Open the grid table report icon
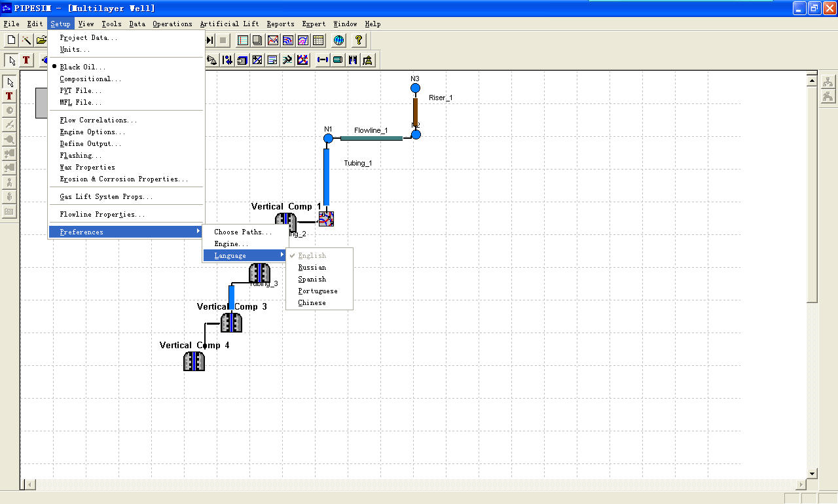 [318, 41]
